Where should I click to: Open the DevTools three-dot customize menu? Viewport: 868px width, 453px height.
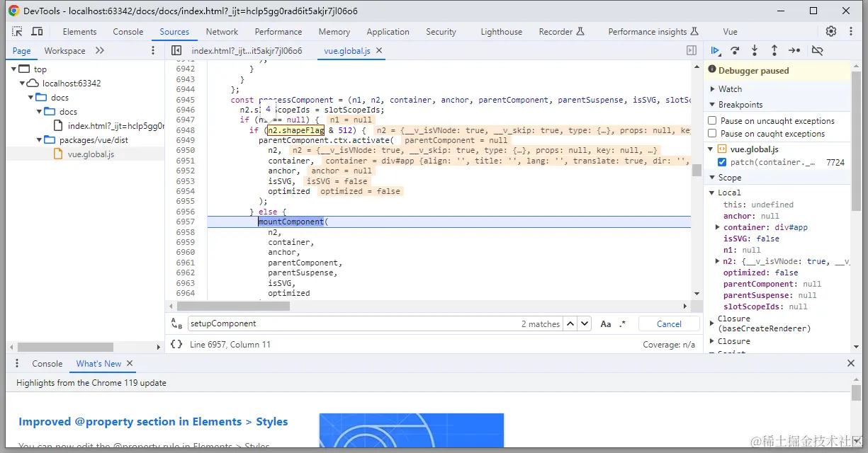click(x=850, y=32)
